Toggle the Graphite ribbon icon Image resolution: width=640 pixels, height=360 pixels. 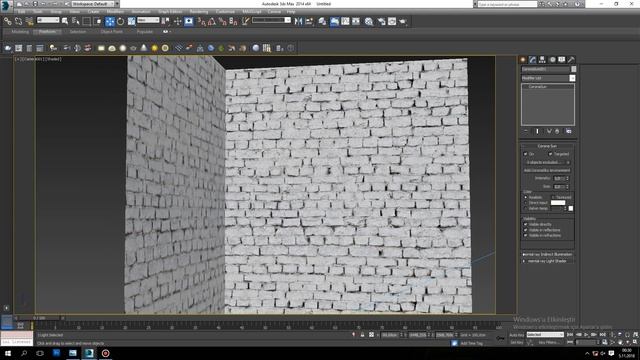(334, 21)
